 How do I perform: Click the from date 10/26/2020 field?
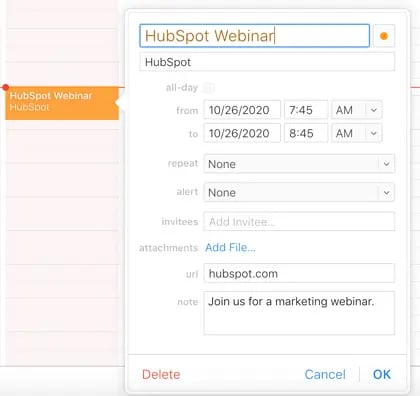(242, 110)
